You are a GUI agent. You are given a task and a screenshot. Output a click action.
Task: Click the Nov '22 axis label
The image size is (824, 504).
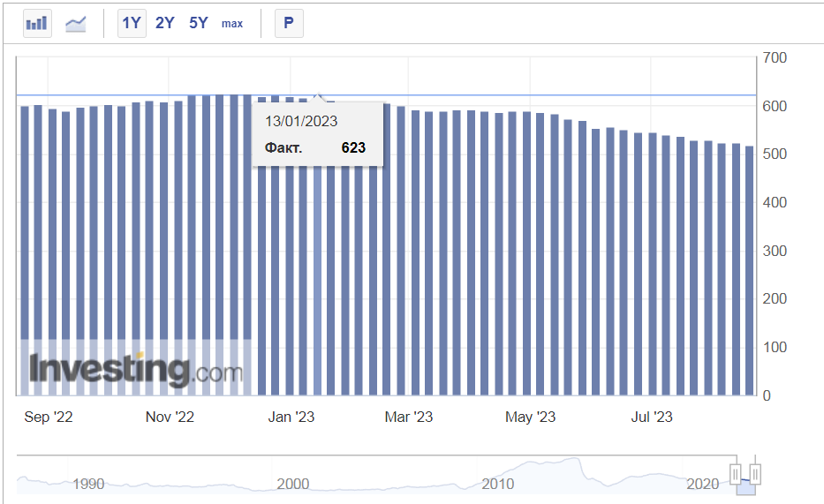click(170, 417)
